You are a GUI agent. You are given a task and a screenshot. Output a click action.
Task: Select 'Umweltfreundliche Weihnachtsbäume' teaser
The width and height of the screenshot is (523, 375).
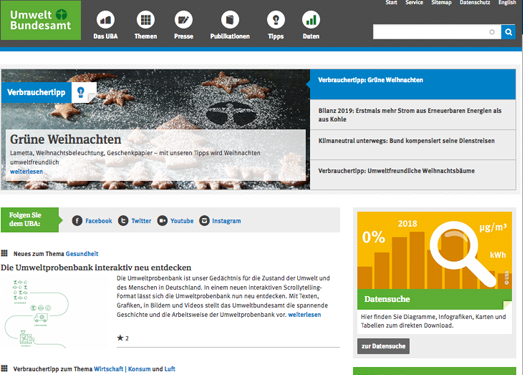413,174
